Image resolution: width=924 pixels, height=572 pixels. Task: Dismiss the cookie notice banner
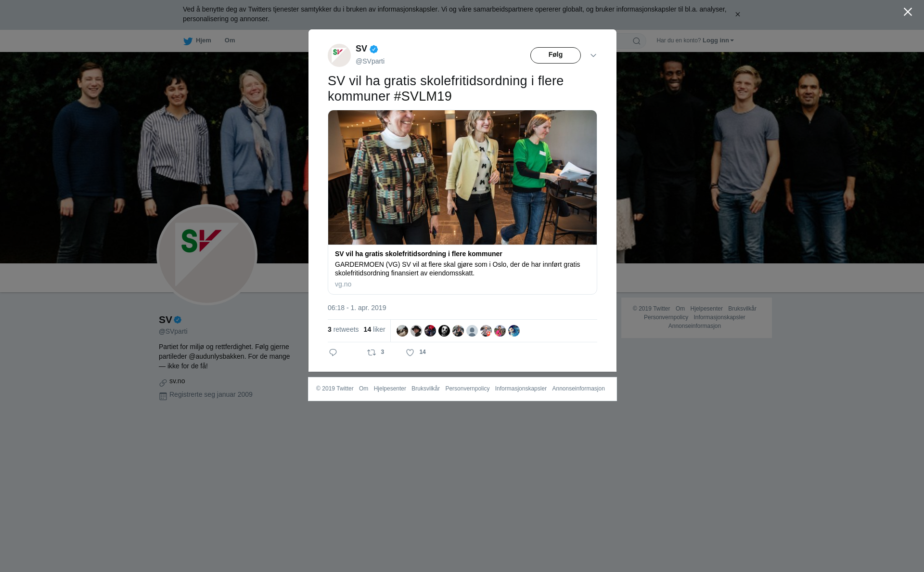[x=737, y=14]
